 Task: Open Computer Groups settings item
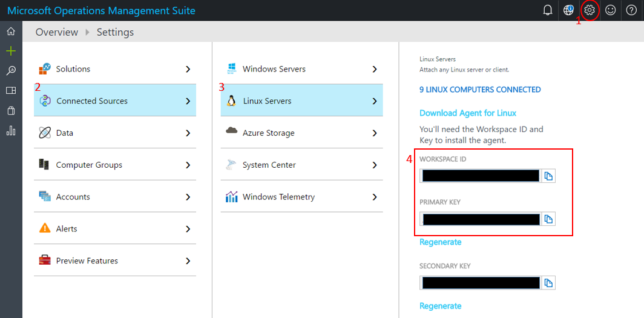point(115,164)
